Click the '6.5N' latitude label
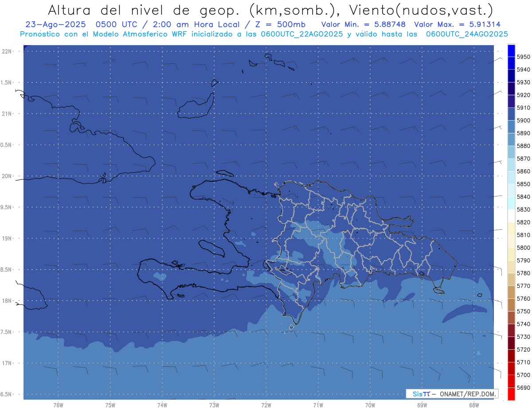Screen dimensions: 532x411 [6, 395]
